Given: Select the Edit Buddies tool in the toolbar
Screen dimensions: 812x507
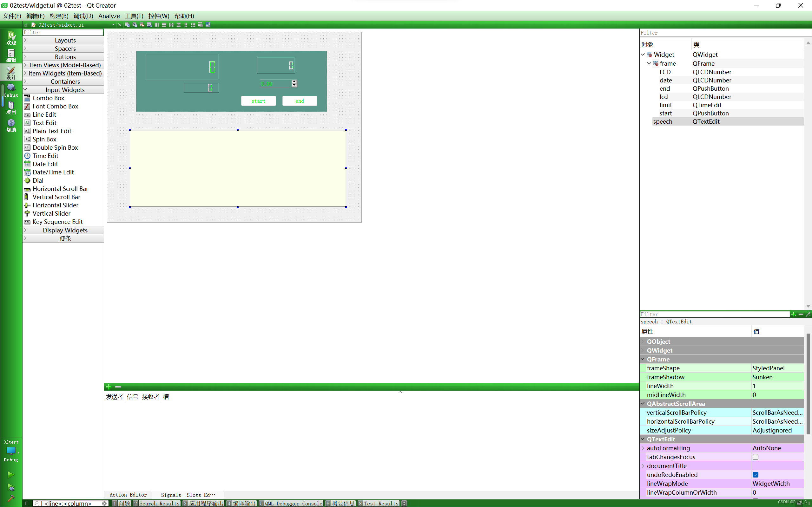Looking at the screenshot, I should [142, 24].
